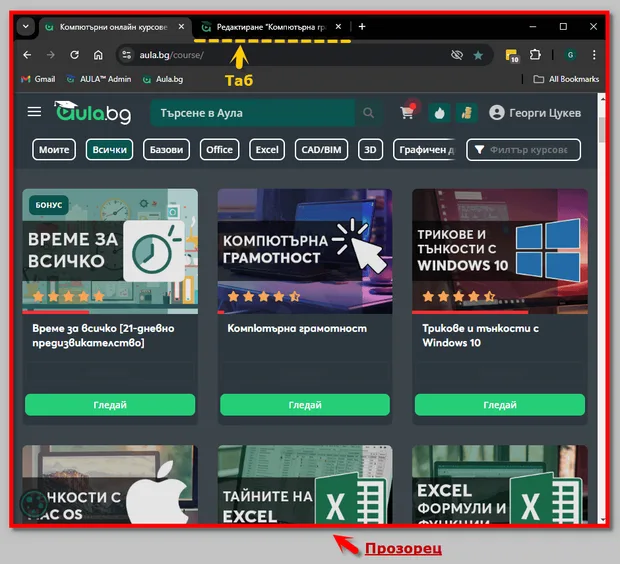620x564 pixels.
Task: Switch to the Компютърни онлайн курсове tab
Action: 115,27
